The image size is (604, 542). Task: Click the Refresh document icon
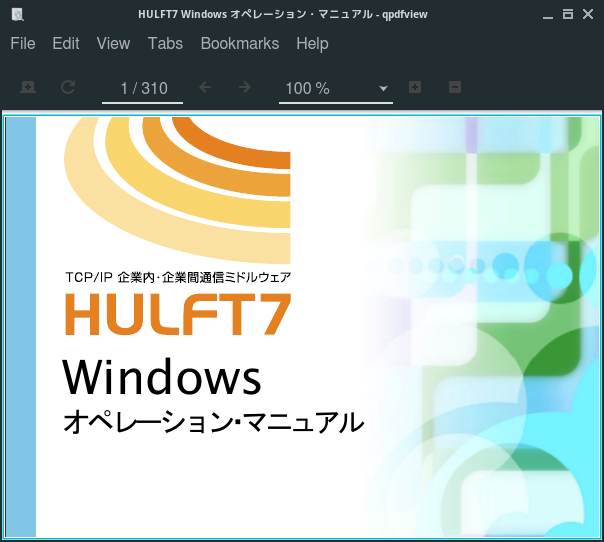click(x=68, y=87)
